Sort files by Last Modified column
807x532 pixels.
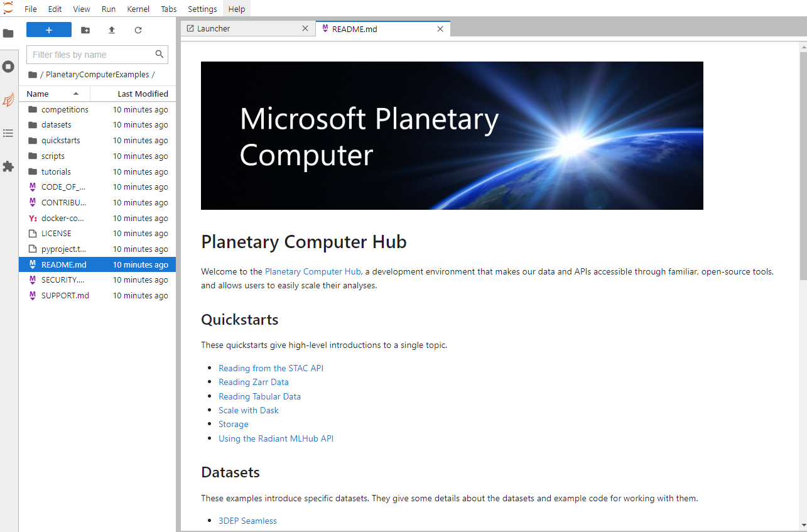click(x=133, y=94)
